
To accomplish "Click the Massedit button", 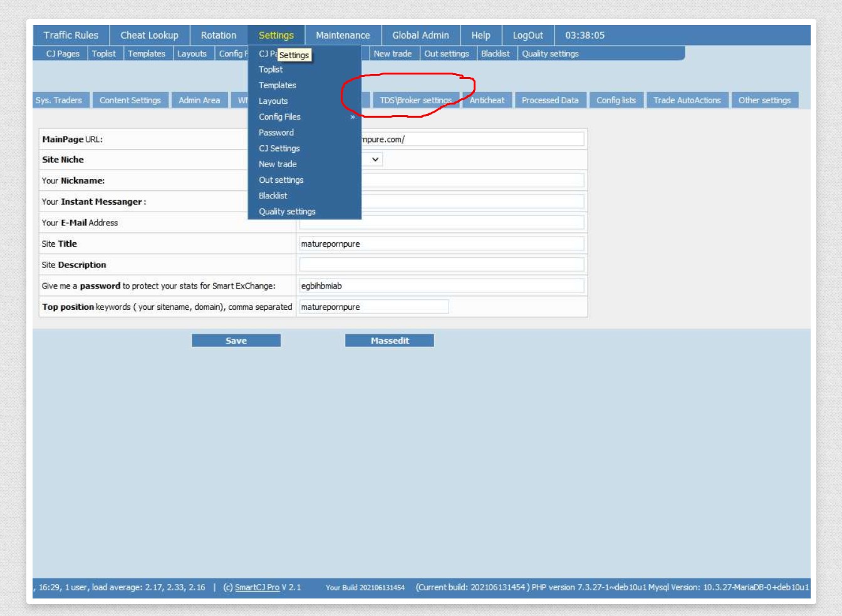I will (390, 341).
